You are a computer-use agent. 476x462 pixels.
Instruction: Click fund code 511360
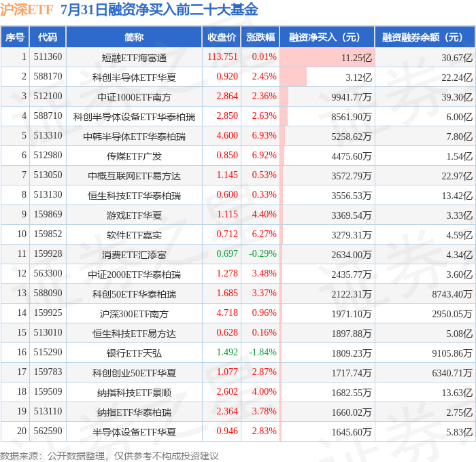click(48, 56)
